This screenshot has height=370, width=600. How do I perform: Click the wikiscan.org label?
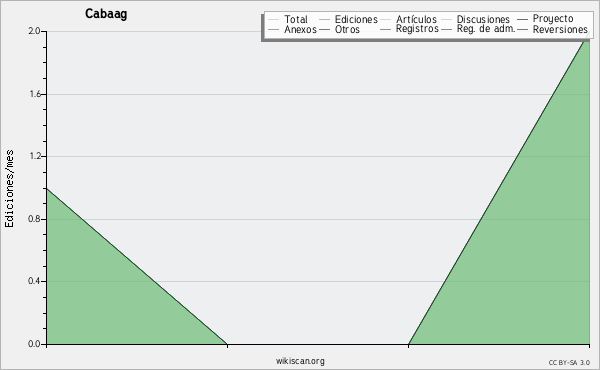click(x=300, y=361)
